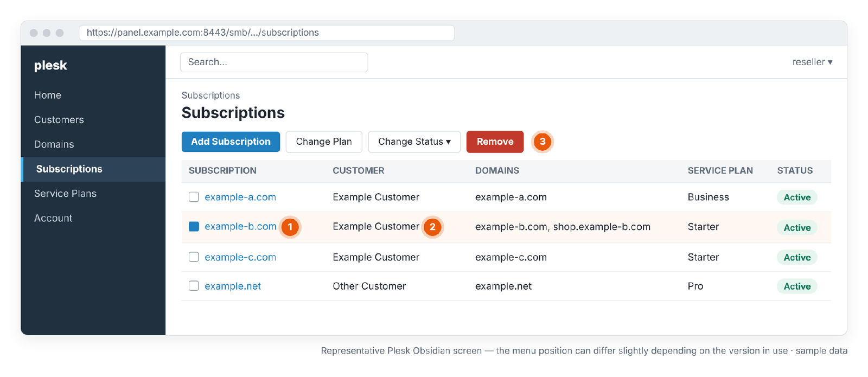Focus the Search input field

pyautogui.click(x=274, y=62)
